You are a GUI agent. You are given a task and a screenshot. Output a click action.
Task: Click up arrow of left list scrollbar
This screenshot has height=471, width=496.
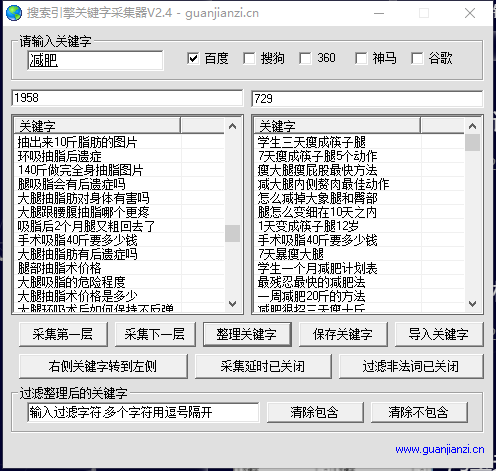coord(232,126)
